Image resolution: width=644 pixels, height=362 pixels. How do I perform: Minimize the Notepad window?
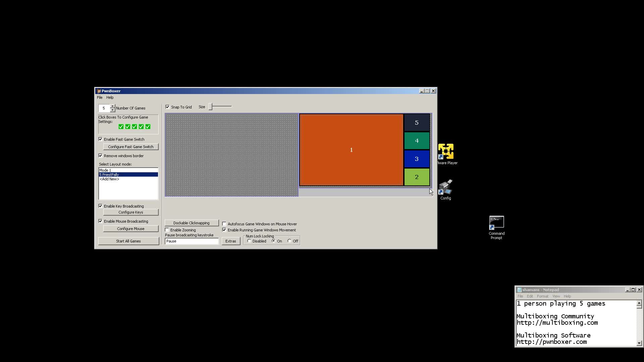(x=627, y=290)
